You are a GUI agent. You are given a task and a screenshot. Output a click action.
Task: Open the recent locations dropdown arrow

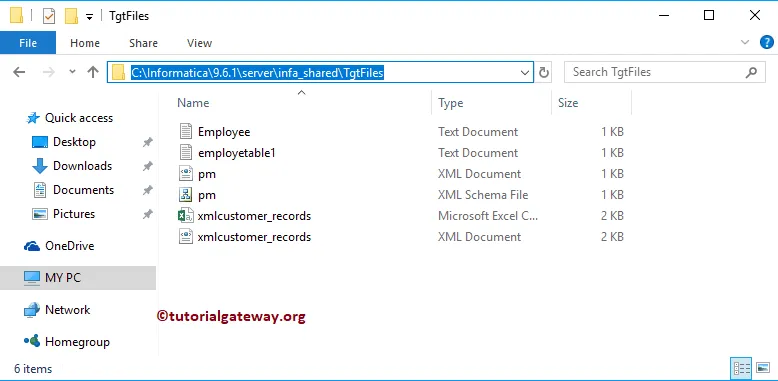coord(72,72)
